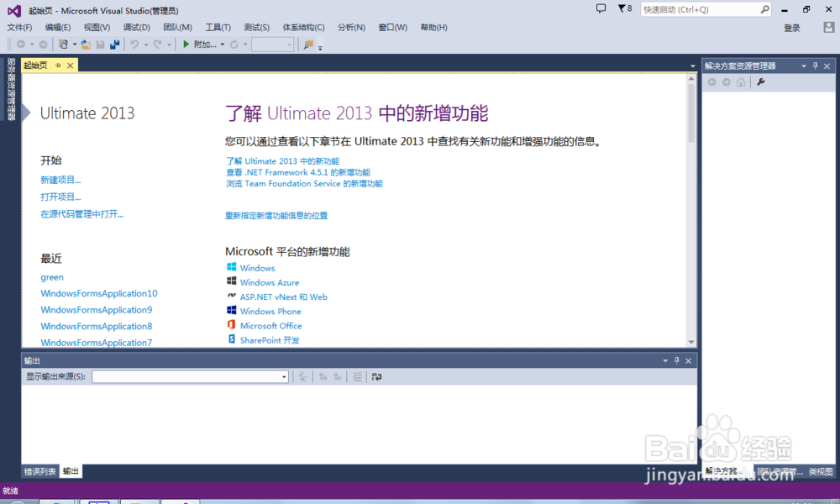Open recent WindowsFormsApplication10 project
The width and height of the screenshot is (840, 504).
pyautogui.click(x=99, y=293)
